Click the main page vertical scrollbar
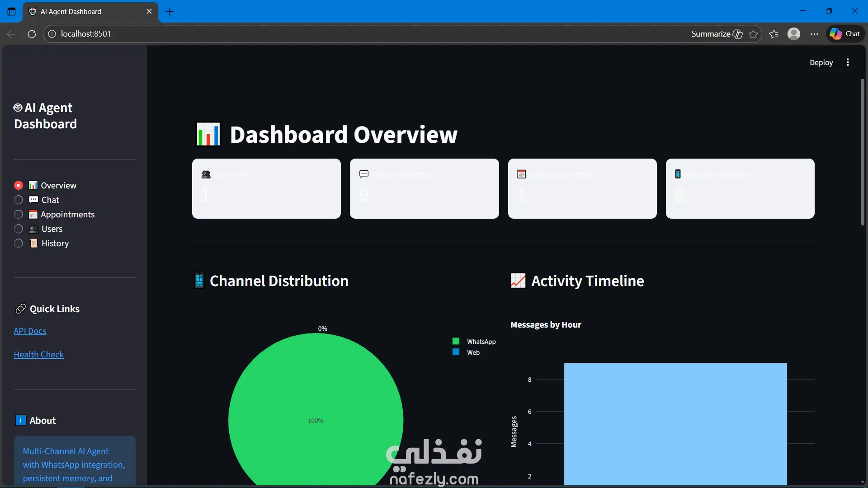The image size is (868, 488). [x=863, y=152]
